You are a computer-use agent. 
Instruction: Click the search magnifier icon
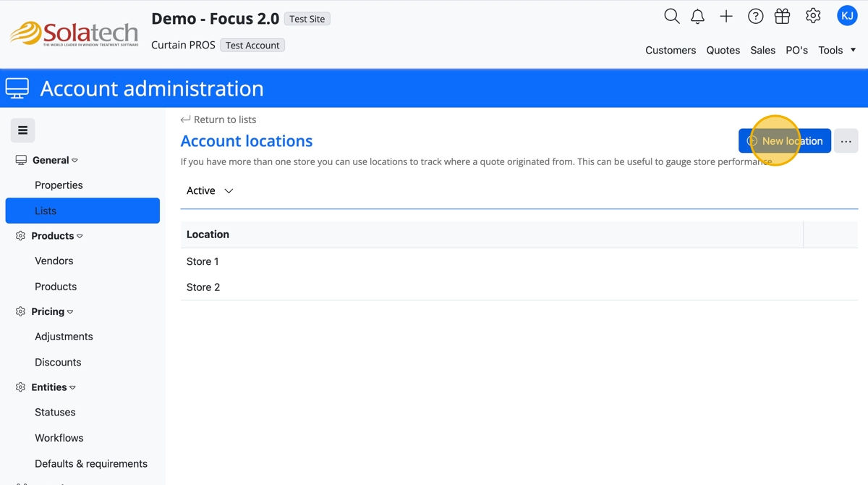tap(671, 17)
